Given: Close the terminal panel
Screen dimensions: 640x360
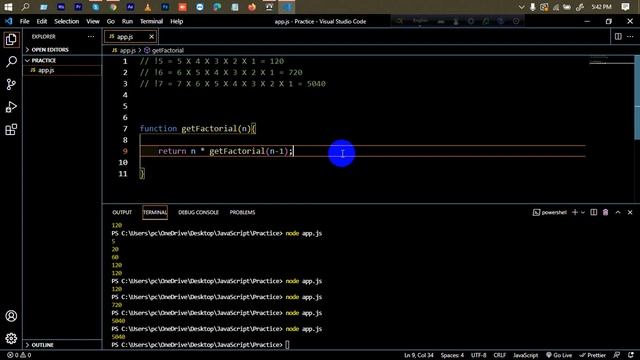Looking at the screenshot, I should coord(630,212).
